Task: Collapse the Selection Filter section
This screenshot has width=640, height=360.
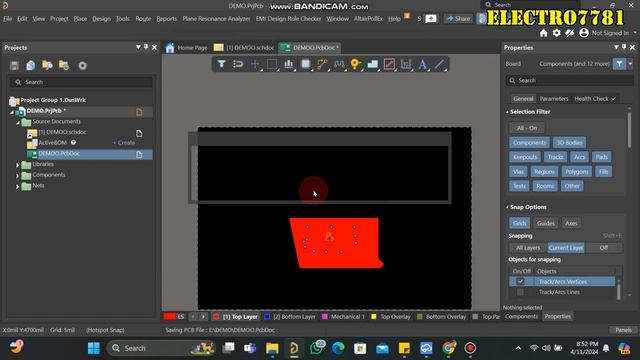Action: click(x=507, y=112)
